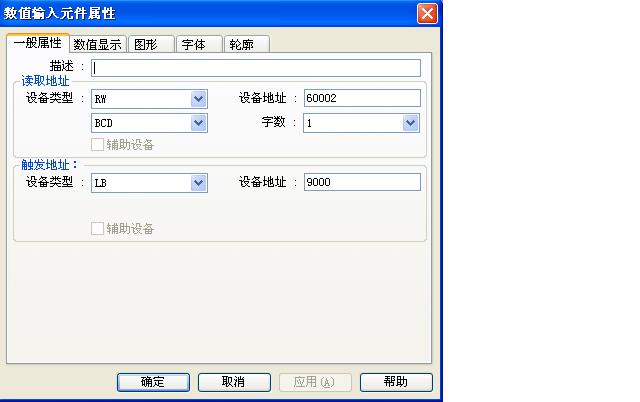Expand the 字数 dropdown showing 1
The height and width of the screenshot is (402, 640).
click(410, 122)
